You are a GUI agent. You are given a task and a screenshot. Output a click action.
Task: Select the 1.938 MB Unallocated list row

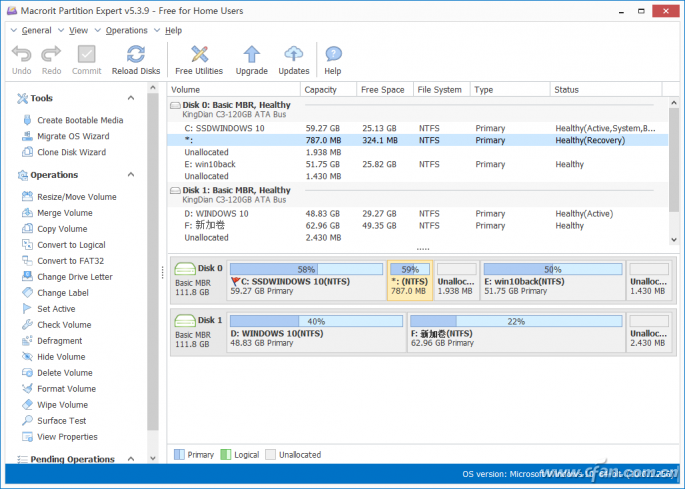pos(418,152)
